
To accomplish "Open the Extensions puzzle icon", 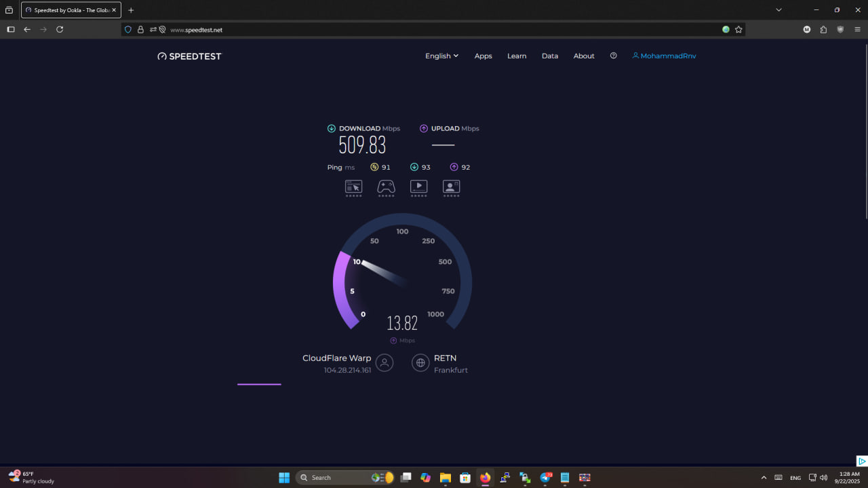I will 823,30.
